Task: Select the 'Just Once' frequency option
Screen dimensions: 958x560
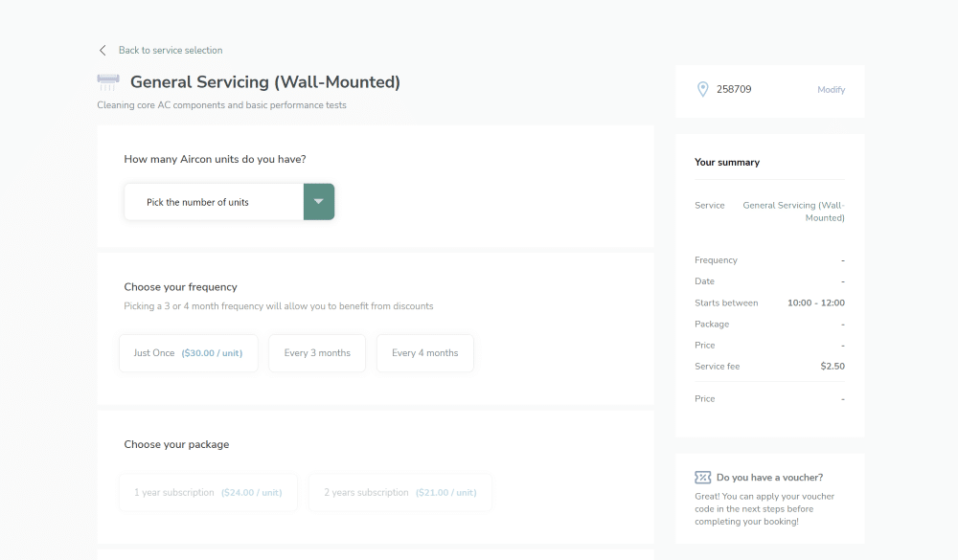Action: tap(189, 353)
